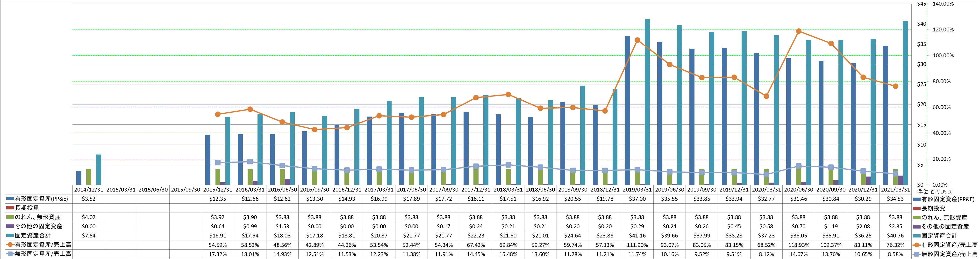Click purple その他の固定資産 swatch in right legend
980x259 pixels.
click(x=917, y=227)
